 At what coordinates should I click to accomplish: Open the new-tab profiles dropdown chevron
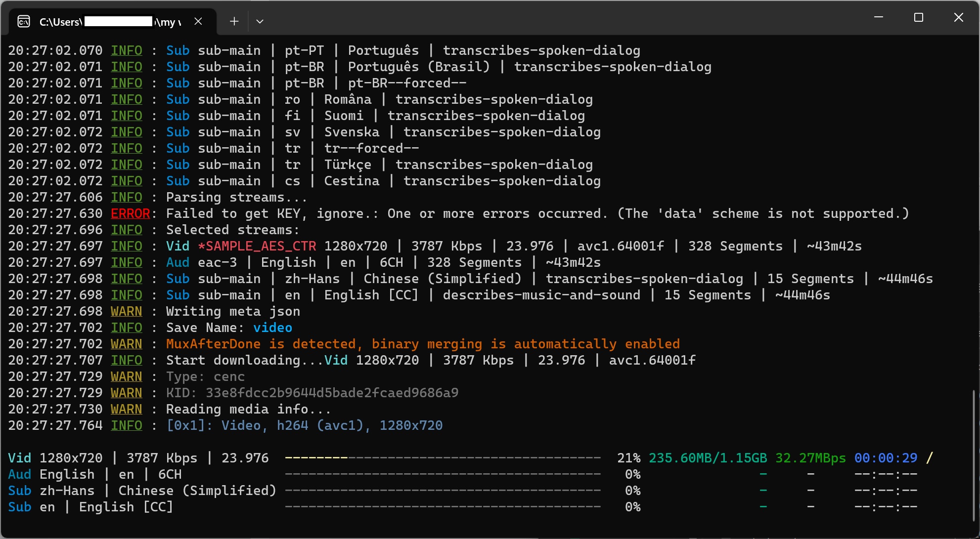click(x=260, y=22)
